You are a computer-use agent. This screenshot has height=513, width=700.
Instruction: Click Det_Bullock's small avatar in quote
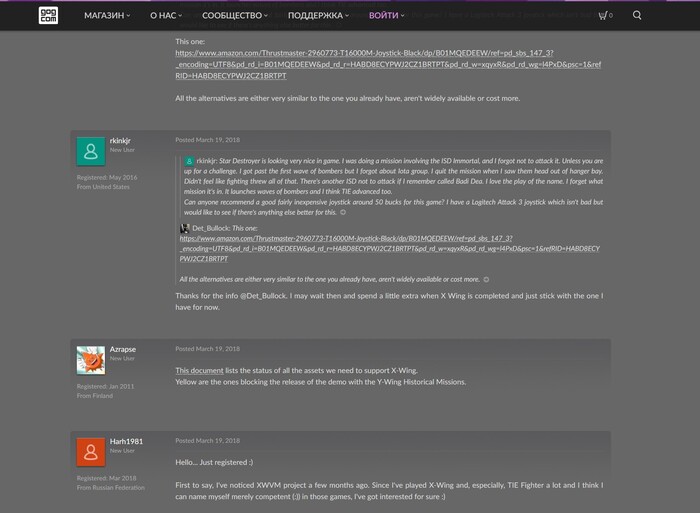185,229
